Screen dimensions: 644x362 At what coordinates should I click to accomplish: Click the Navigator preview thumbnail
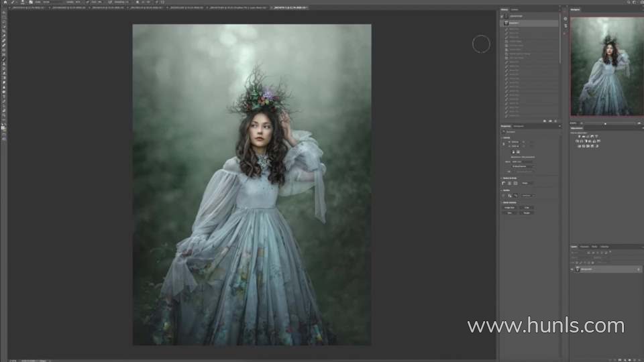606,66
